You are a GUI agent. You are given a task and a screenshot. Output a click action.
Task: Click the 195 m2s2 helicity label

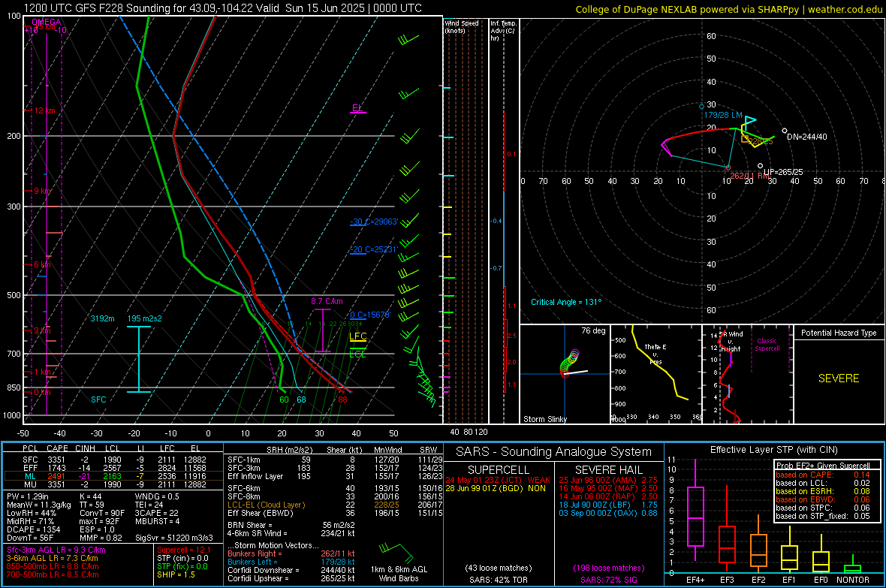click(x=145, y=318)
